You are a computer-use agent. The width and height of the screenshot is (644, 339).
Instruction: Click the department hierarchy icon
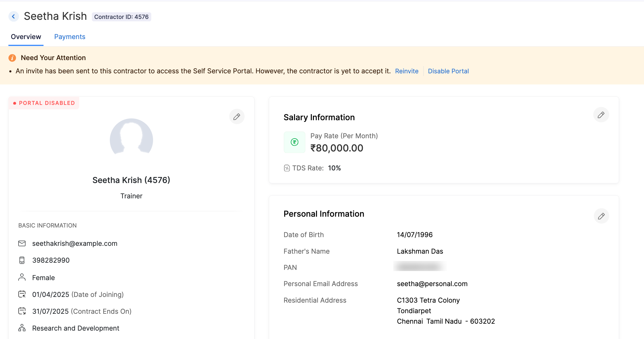(22, 328)
